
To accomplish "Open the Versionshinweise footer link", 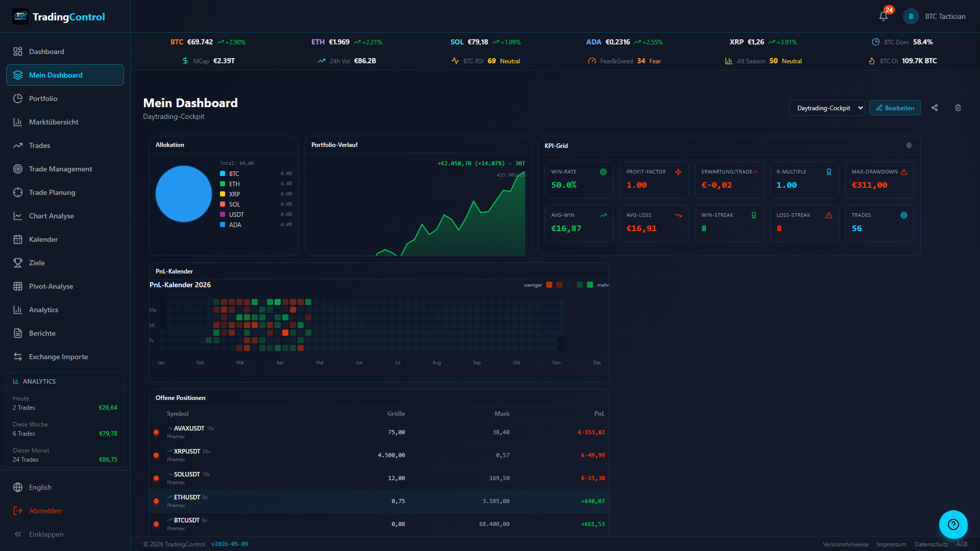I will pyautogui.click(x=845, y=544).
